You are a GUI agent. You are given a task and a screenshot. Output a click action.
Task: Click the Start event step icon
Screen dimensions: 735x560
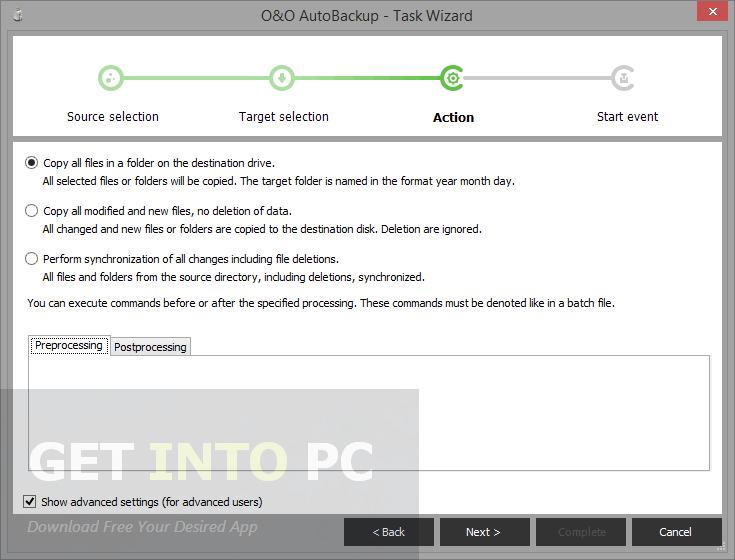(x=623, y=78)
